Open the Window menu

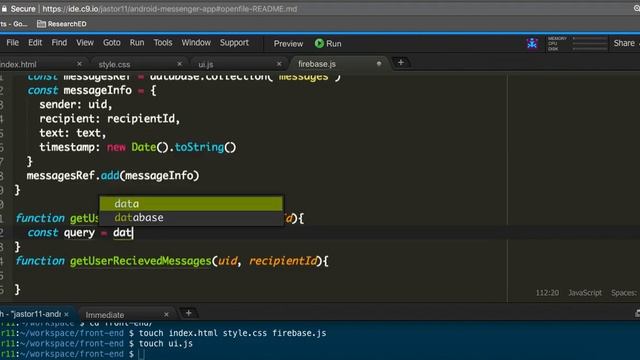pyautogui.click(x=196, y=43)
